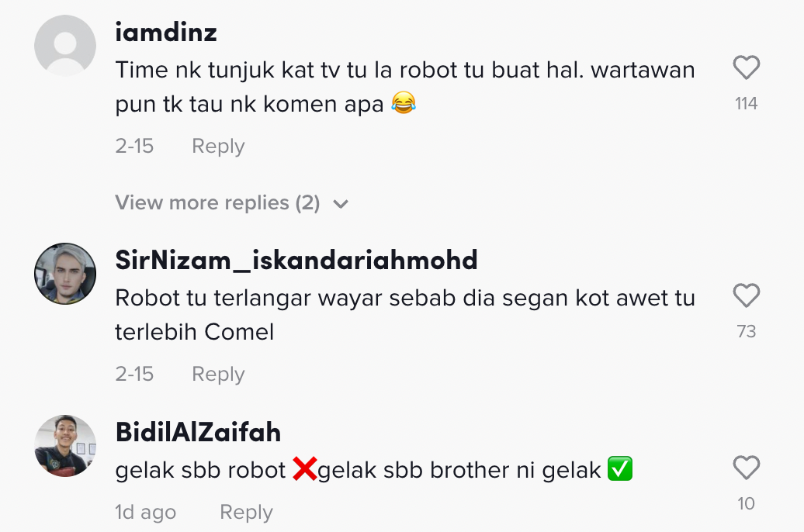Click the laughing emoji in iamdinz's comment
804x532 pixels.
404,103
